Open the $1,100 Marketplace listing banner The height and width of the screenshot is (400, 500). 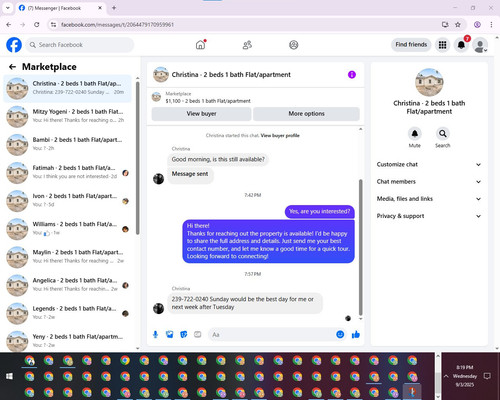pos(255,97)
